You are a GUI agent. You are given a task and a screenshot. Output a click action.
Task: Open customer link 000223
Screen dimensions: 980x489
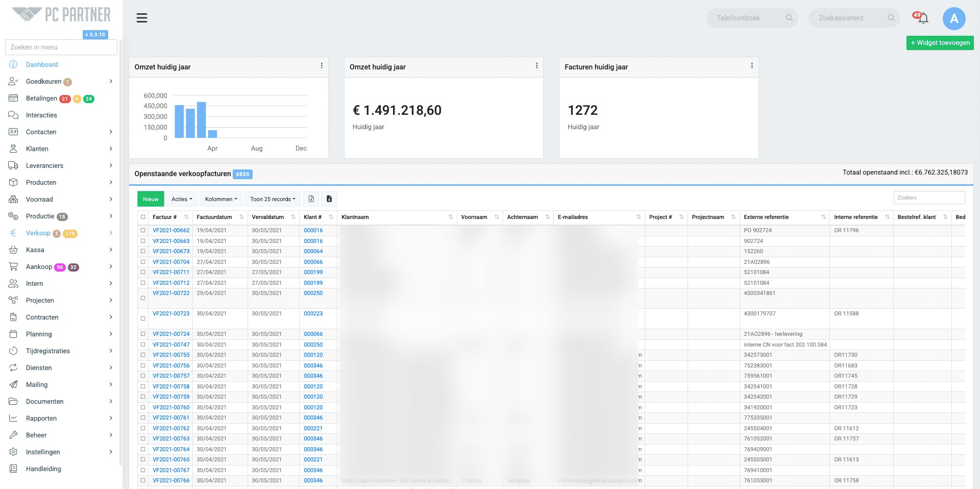pos(313,313)
